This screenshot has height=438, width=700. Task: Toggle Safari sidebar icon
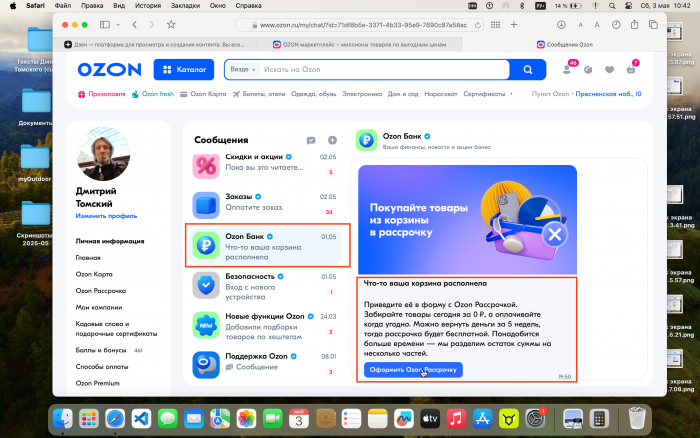point(105,25)
